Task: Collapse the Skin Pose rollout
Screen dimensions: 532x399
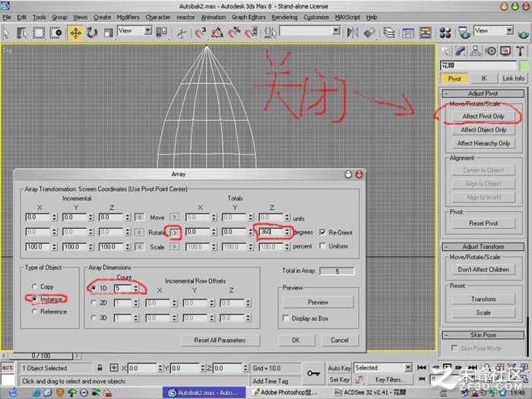Action: [483, 335]
